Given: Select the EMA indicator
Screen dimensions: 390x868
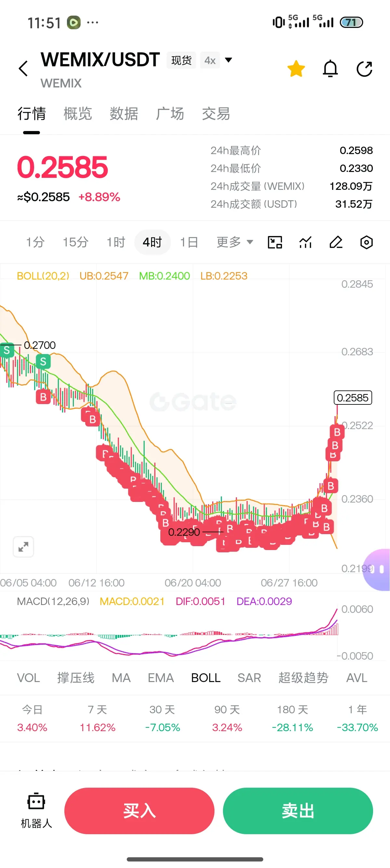Looking at the screenshot, I should (161, 677).
